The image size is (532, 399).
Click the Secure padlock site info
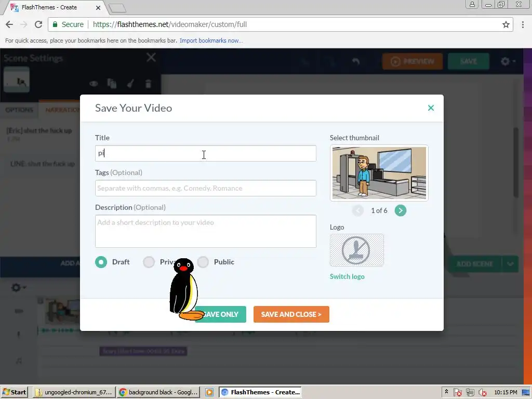coord(68,24)
